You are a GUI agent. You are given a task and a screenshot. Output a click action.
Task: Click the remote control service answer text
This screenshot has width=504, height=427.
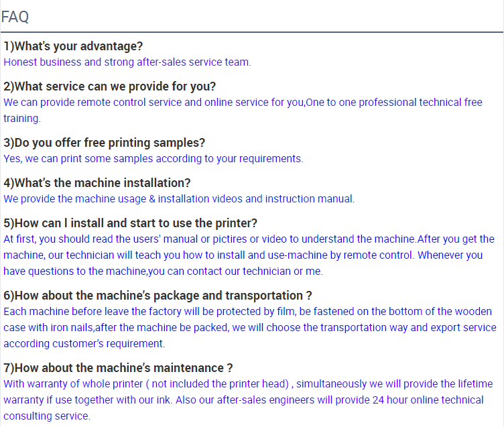click(243, 103)
